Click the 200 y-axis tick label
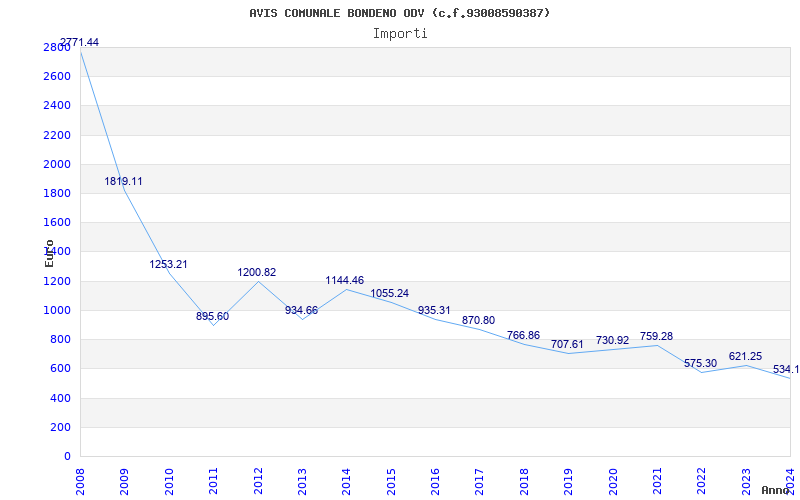Image resolution: width=800 pixels, height=500 pixels. pyautogui.click(x=60, y=427)
